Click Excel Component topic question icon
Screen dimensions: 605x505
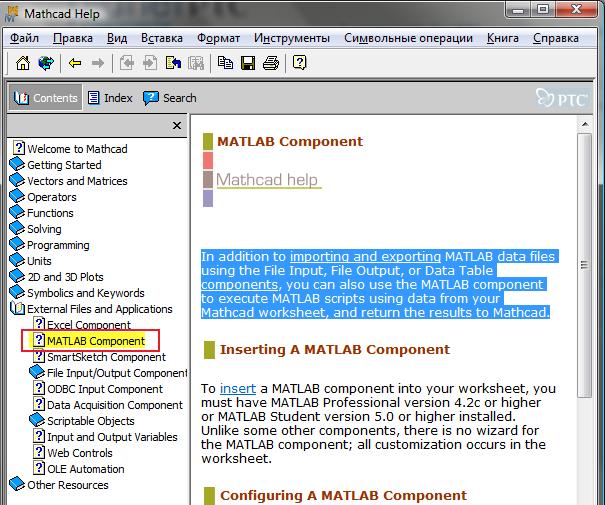coord(39,323)
